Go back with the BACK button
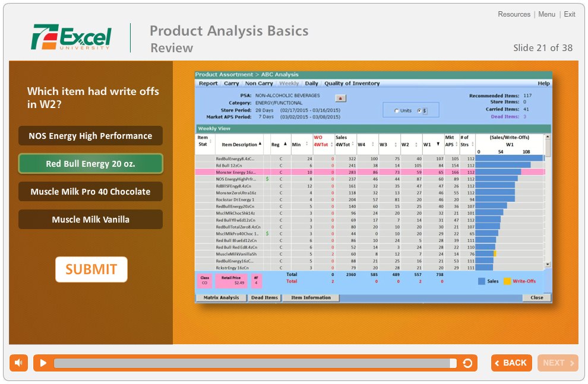The image size is (588, 384). coord(511,363)
